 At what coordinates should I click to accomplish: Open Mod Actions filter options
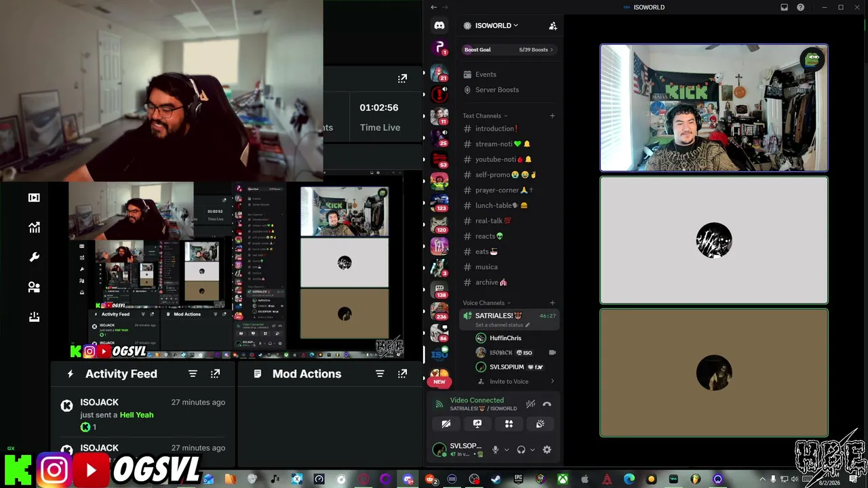click(x=380, y=373)
